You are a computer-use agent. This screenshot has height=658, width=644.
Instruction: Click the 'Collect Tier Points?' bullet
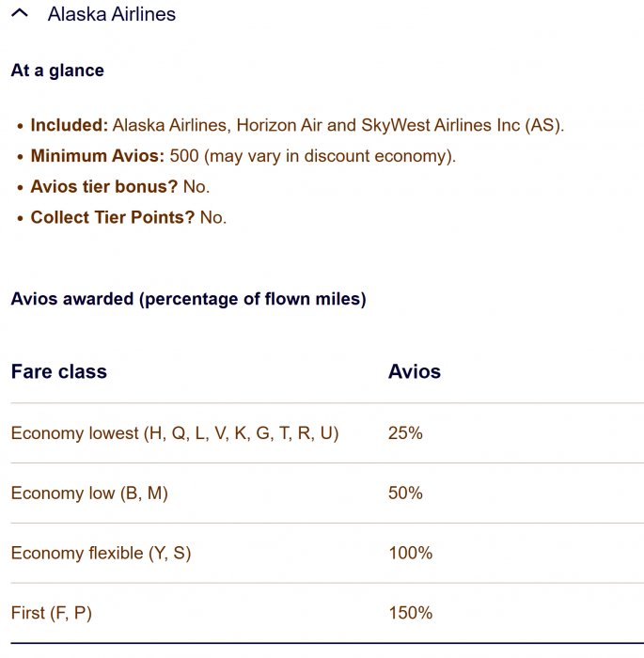point(113,217)
